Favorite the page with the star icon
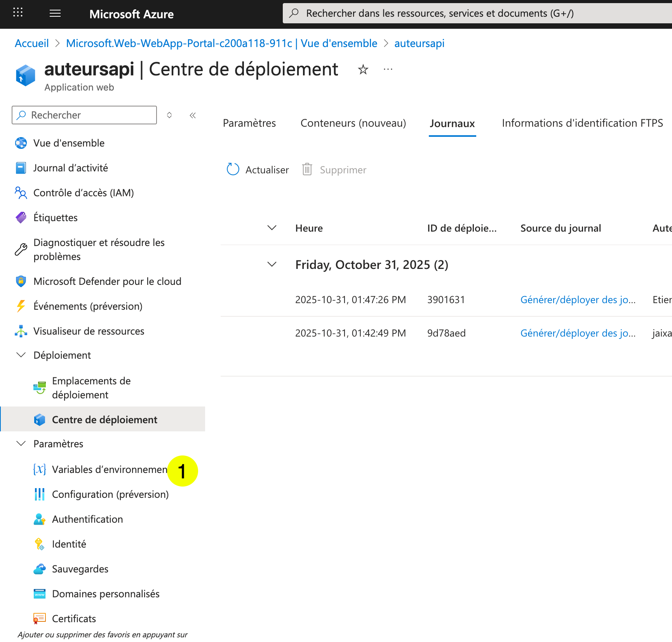Screen dimensions: 672x642 [363, 70]
